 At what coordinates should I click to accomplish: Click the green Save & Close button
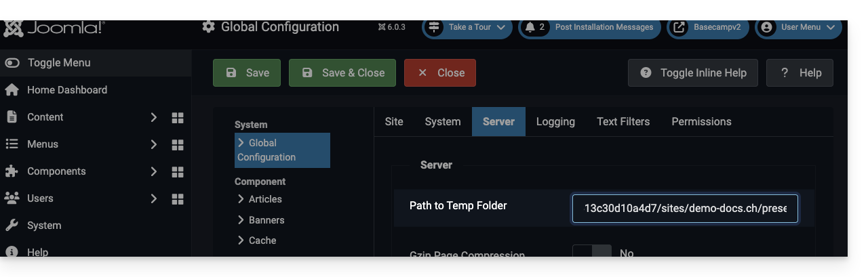click(x=343, y=73)
